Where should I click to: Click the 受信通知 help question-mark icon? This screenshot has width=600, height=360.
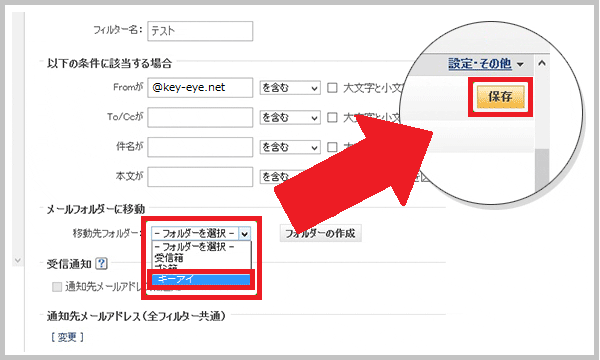tap(101, 263)
